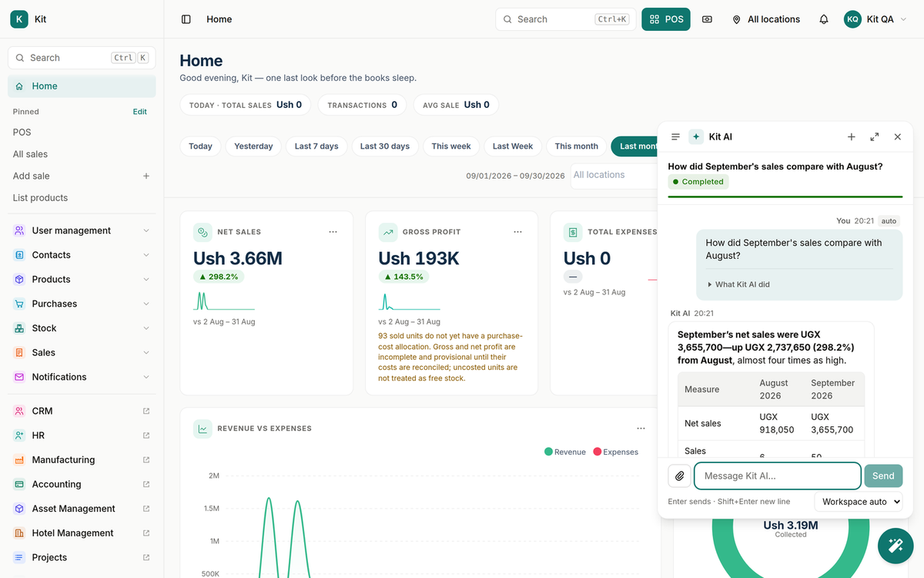Edit pinned sidebar items
This screenshot has width=924, height=578.
point(139,112)
